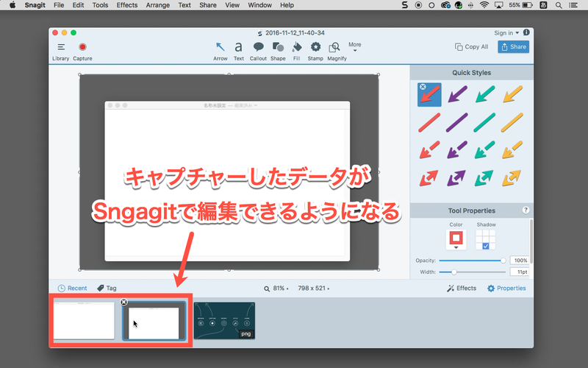588x368 pixels.
Task: Choose the purple dashed arrow style
Action: coord(457,150)
